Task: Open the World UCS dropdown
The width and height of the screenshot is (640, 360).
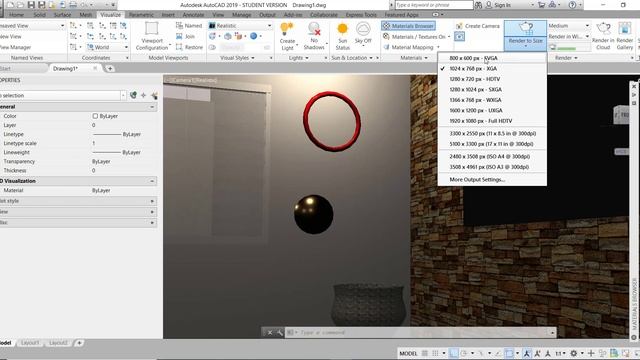Action: [107, 47]
